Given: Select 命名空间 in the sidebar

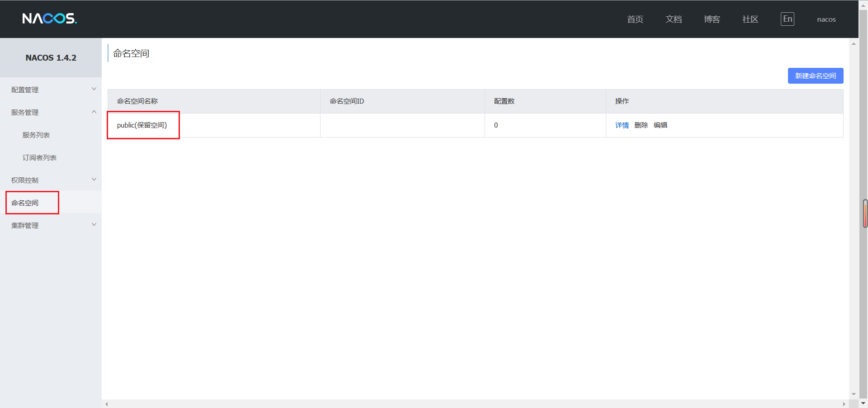Looking at the screenshot, I should click(25, 203).
